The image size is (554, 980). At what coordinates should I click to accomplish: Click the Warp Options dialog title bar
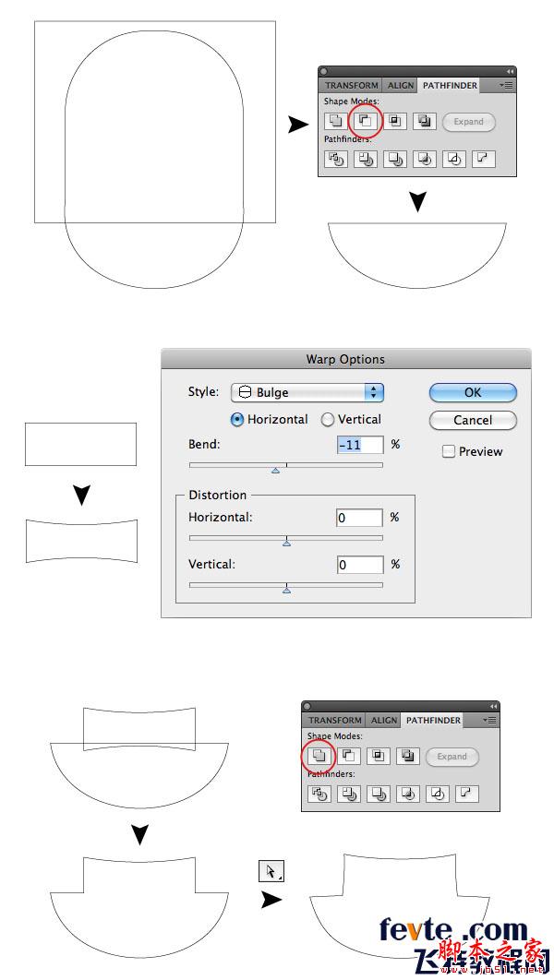(x=345, y=359)
